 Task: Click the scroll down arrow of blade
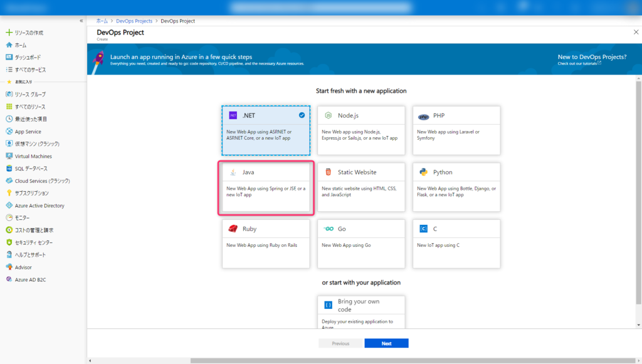point(638,325)
